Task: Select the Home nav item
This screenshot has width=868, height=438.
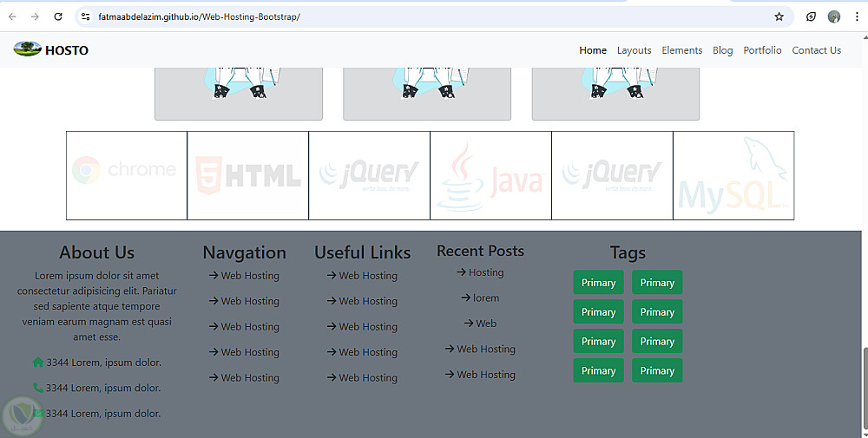Action: click(x=593, y=50)
